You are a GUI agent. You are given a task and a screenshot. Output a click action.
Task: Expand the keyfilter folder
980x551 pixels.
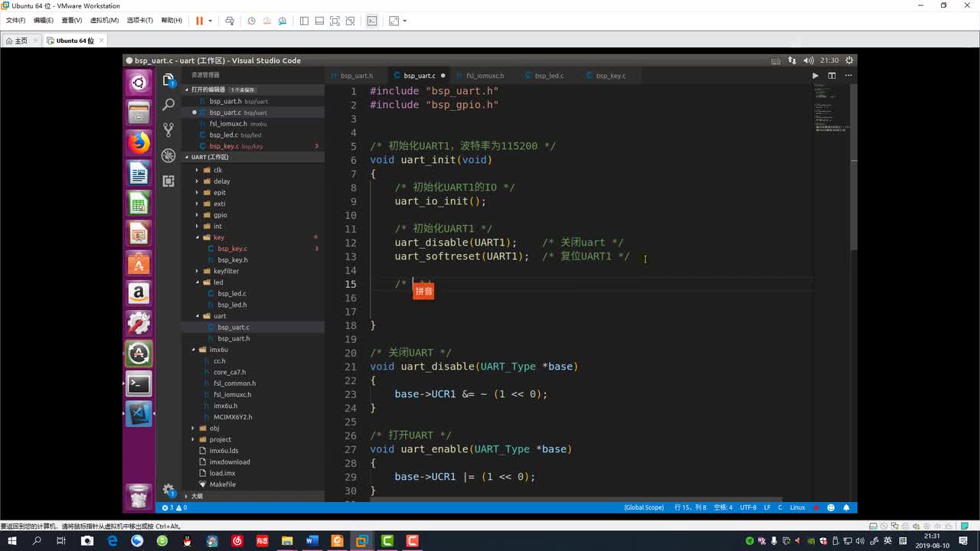click(x=197, y=271)
